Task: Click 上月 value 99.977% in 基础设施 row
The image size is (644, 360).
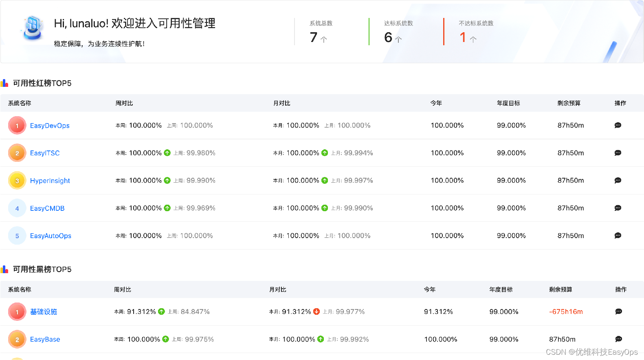Action: (x=350, y=311)
